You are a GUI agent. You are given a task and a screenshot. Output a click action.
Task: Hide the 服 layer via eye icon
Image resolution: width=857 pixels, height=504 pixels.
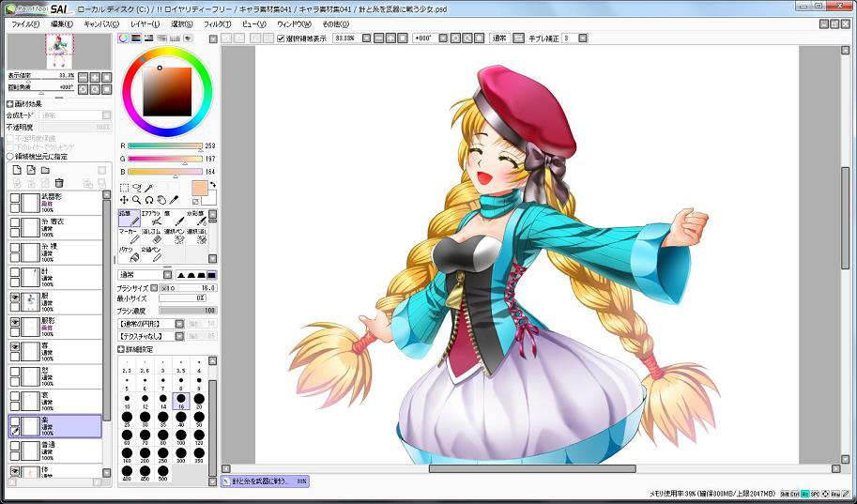(x=15, y=297)
